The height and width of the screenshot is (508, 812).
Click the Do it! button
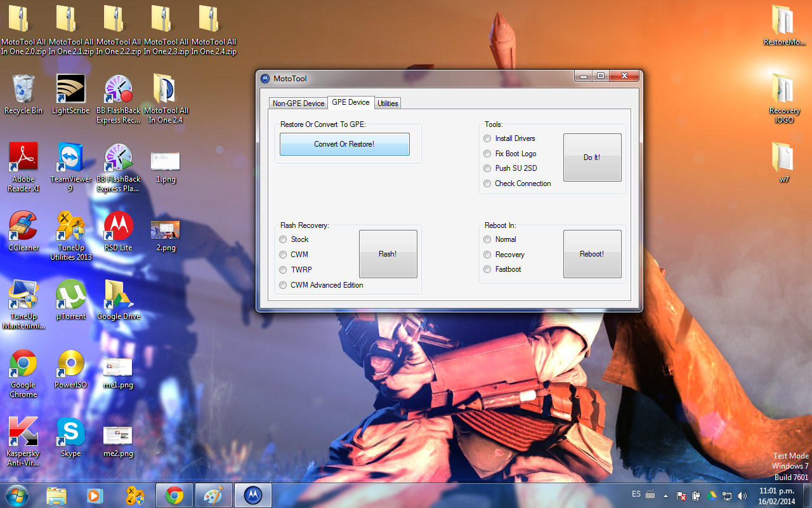(x=592, y=157)
